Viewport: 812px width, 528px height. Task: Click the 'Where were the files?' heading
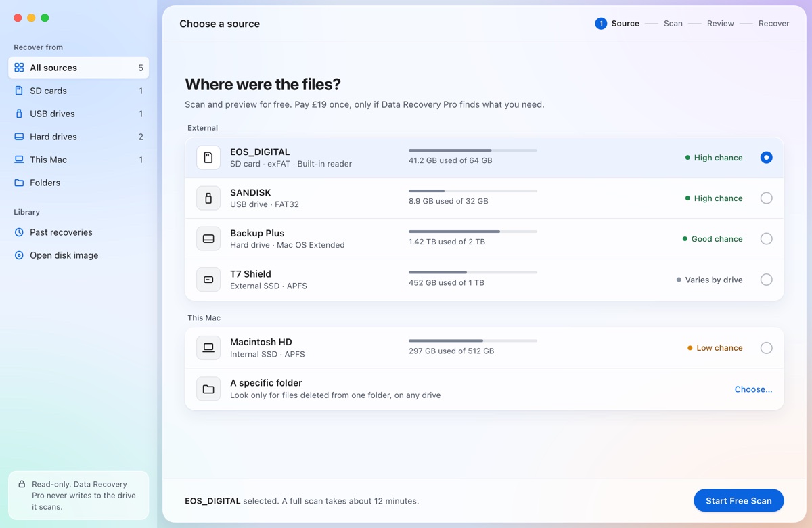263,85
